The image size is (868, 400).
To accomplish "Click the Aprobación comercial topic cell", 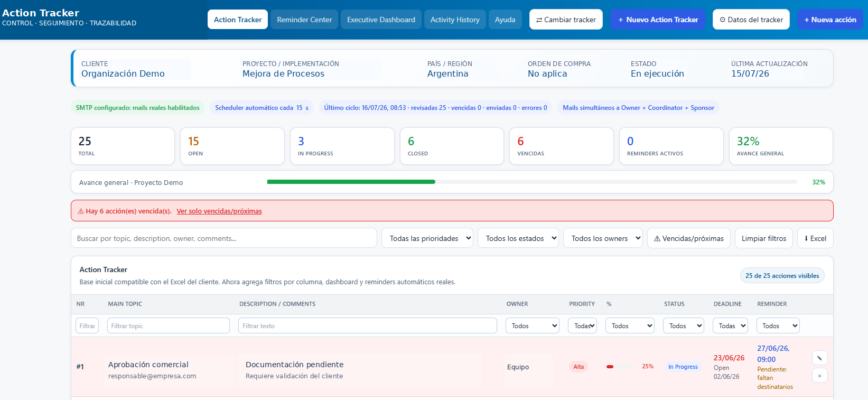I will tap(148, 365).
